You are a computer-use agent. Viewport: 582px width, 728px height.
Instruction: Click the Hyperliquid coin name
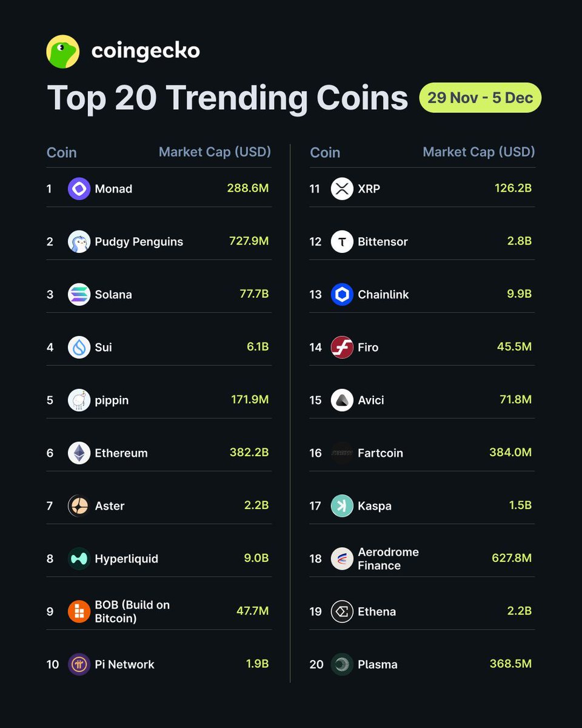coord(126,559)
